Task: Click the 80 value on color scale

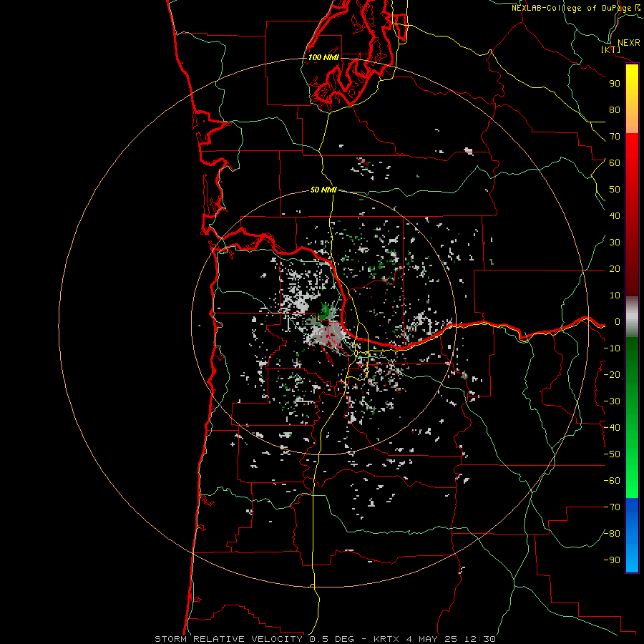Action: coord(615,109)
